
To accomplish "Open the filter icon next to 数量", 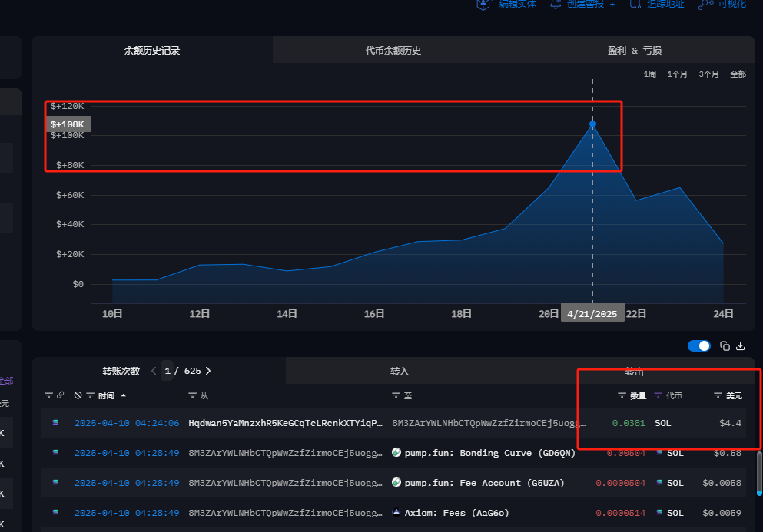I will (x=622, y=395).
